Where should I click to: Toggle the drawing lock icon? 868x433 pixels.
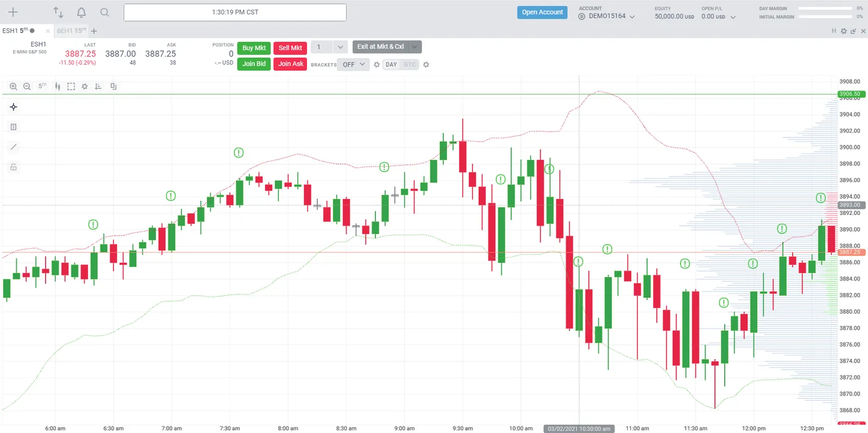tap(14, 167)
